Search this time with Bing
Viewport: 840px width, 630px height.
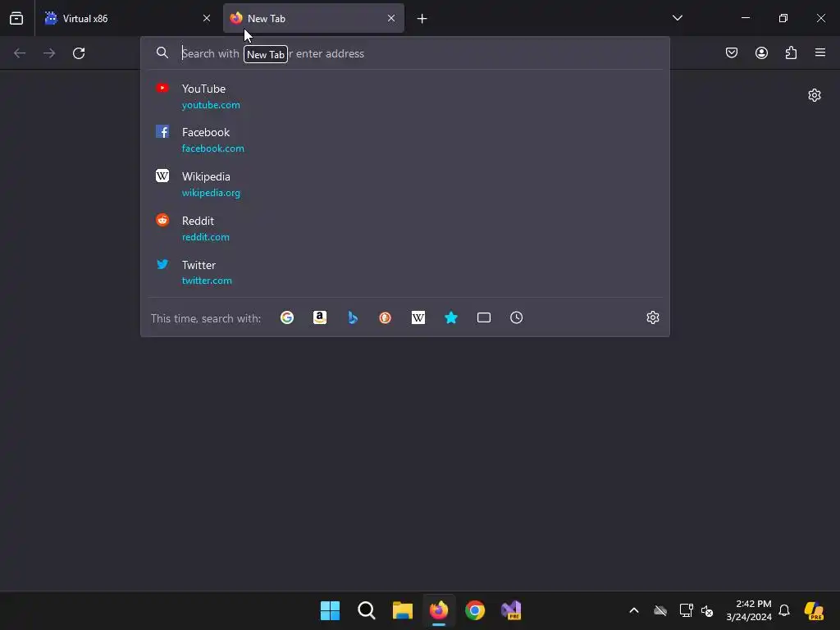pos(353,317)
